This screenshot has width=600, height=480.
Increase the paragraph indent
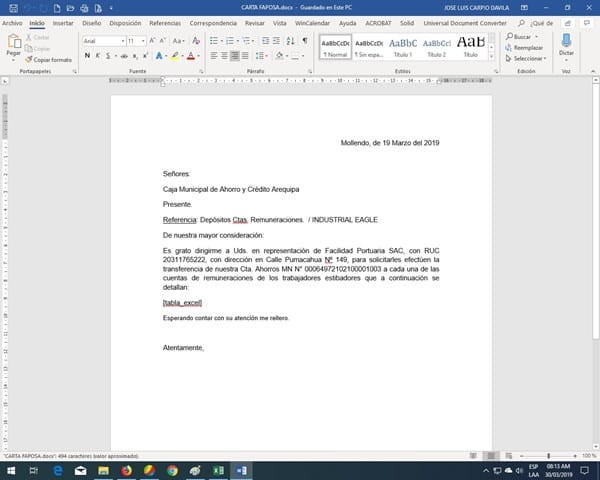point(276,41)
